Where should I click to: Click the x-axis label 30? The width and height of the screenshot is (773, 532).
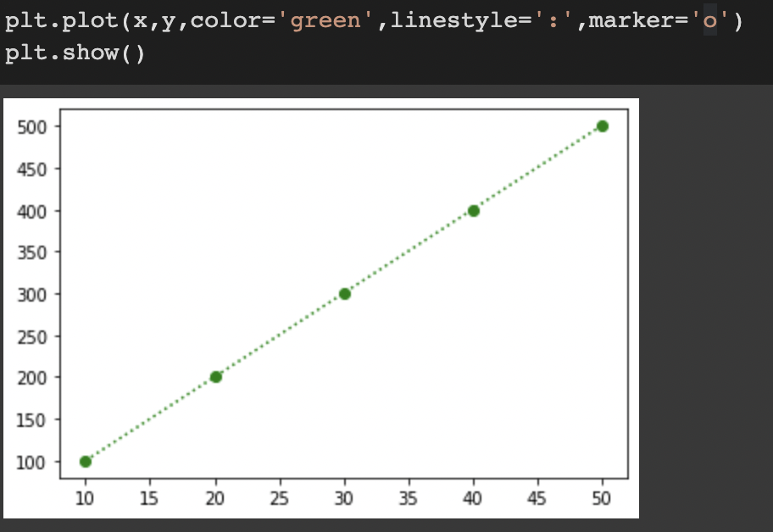click(344, 498)
